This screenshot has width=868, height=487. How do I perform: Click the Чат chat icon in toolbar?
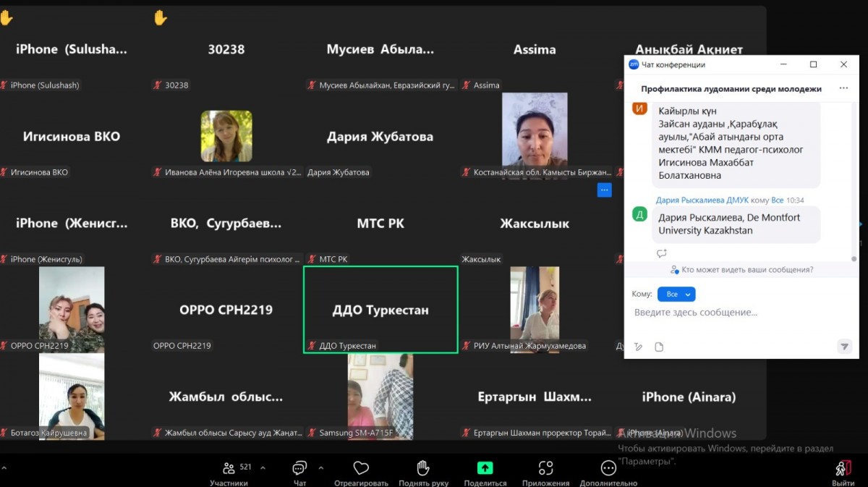pyautogui.click(x=299, y=469)
